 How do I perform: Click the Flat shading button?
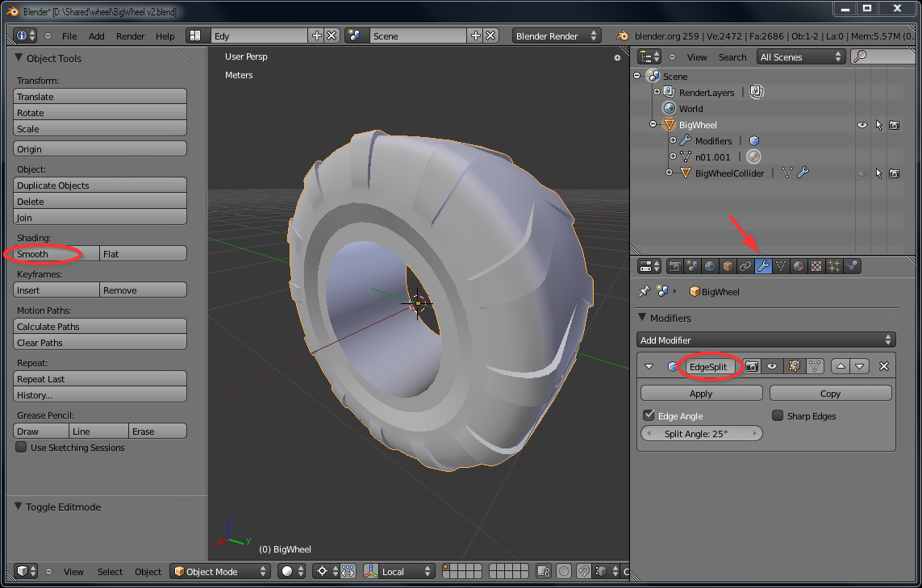coord(143,254)
